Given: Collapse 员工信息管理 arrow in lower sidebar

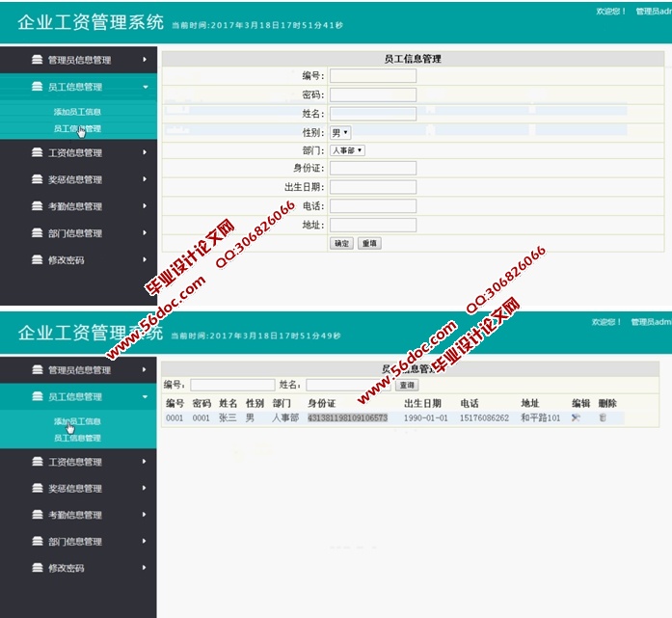Looking at the screenshot, I should coord(145,397).
